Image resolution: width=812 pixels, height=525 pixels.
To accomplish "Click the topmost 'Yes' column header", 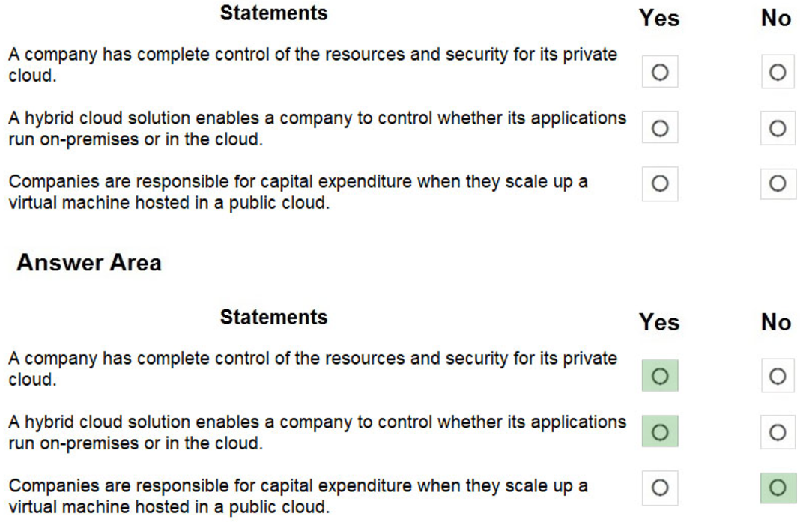I will [x=659, y=18].
